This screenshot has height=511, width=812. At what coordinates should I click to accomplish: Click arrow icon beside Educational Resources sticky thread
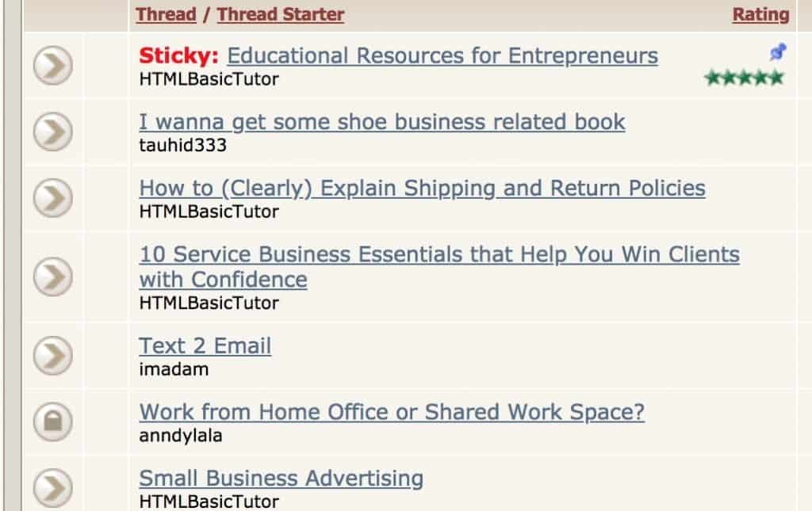coord(53,66)
